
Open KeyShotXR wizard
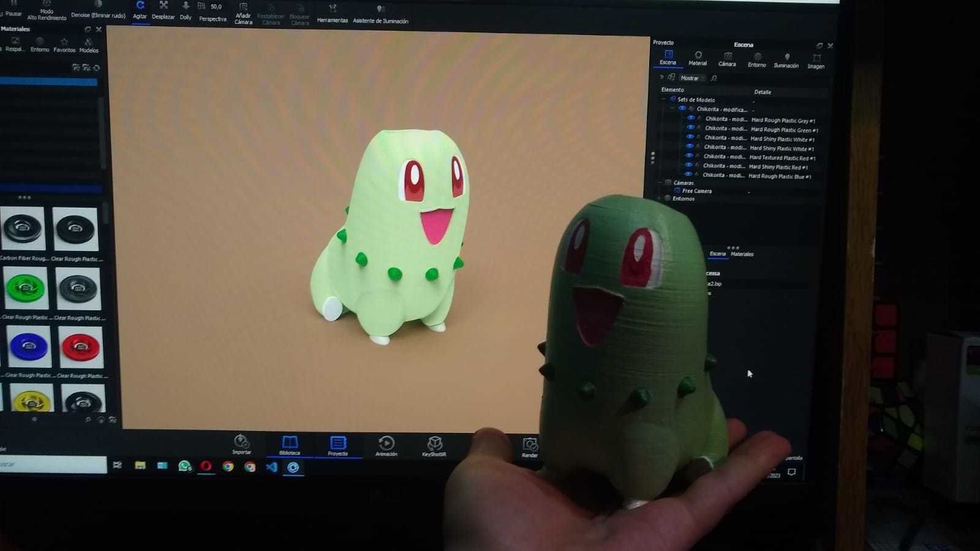point(434,446)
